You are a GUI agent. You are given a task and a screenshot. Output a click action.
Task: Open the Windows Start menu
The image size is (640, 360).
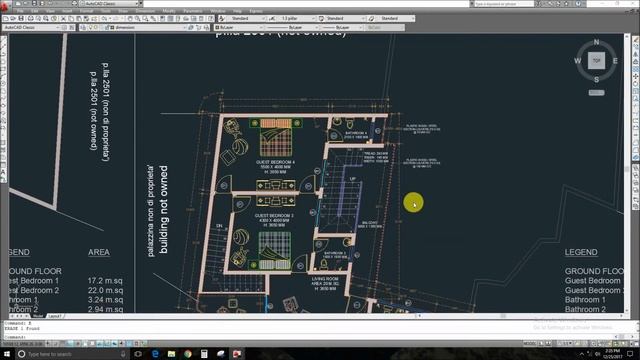pyautogui.click(x=7, y=353)
